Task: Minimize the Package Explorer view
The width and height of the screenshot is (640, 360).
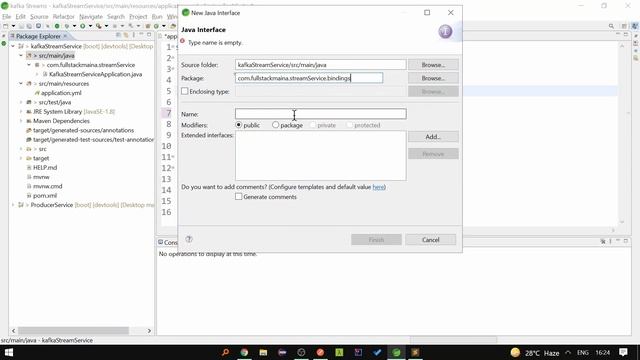Action: pyautogui.click(x=141, y=35)
